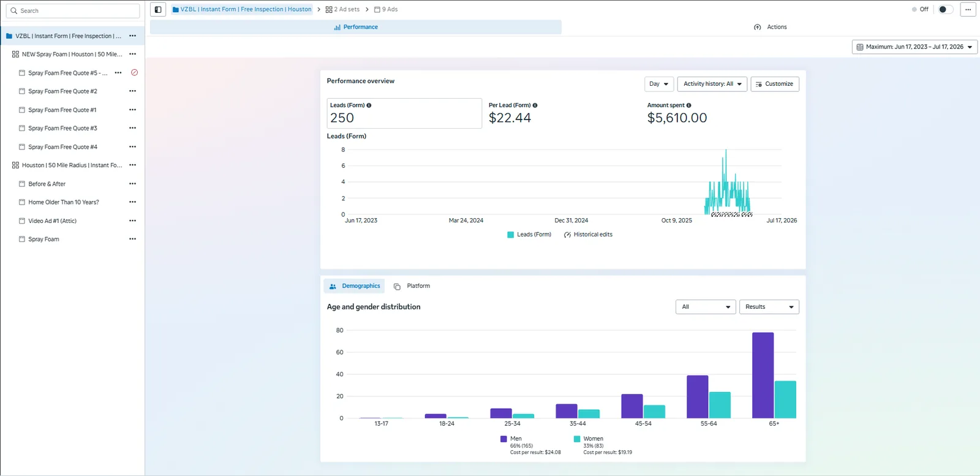Click the 2 Ad sets breadcrumb

click(x=342, y=10)
